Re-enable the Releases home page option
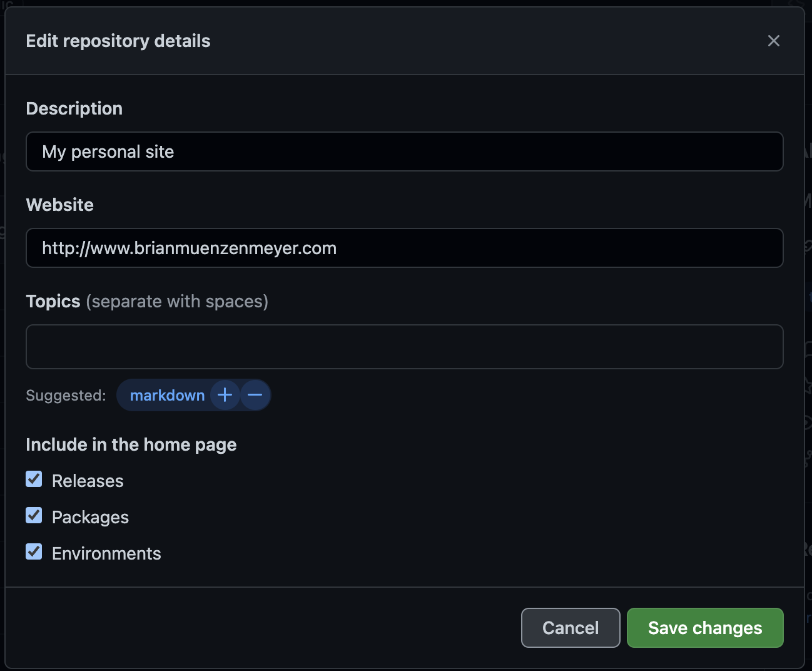The height and width of the screenshot is (671, 812). [x=34, y=479]
